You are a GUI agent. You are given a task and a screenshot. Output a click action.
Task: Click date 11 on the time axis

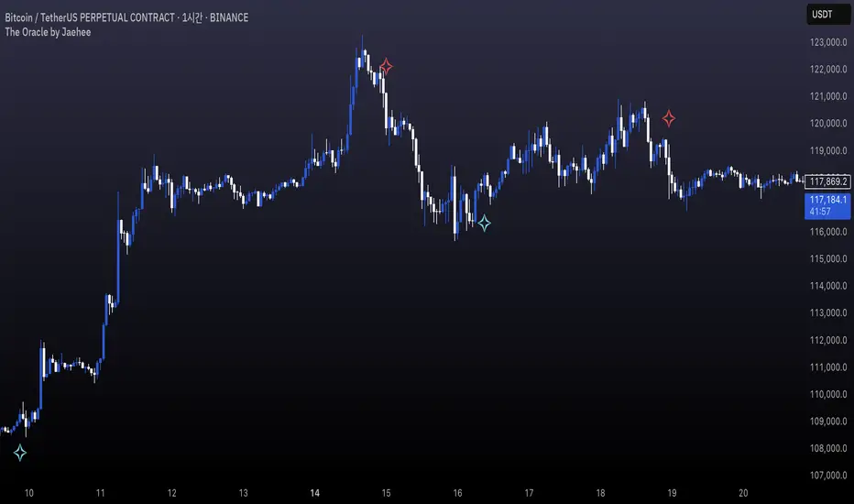tap(100, 493)
